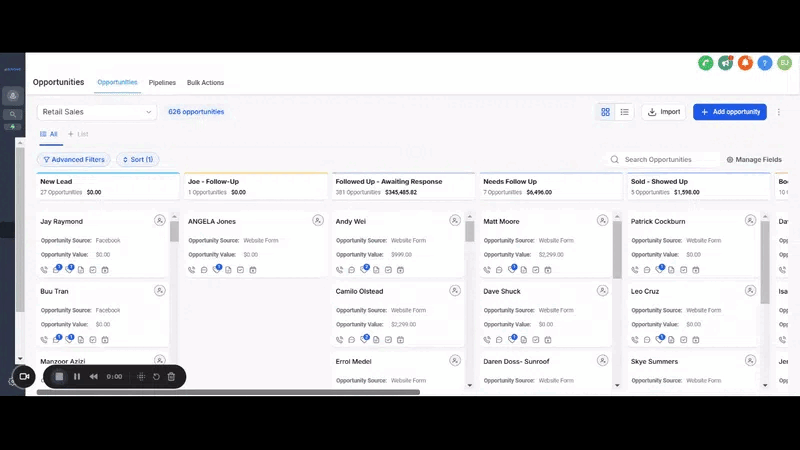Open tasks icon on Matt Moore card
Image resolution: width=800 pixels, height=450 pixels.
pyautogui.click(x=536, y=270)
